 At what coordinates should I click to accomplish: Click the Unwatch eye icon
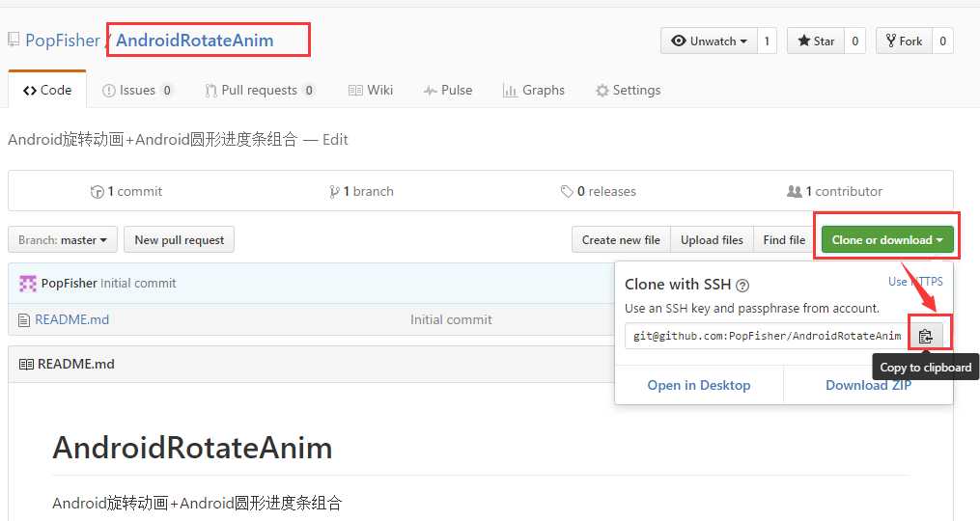point(679,41)
